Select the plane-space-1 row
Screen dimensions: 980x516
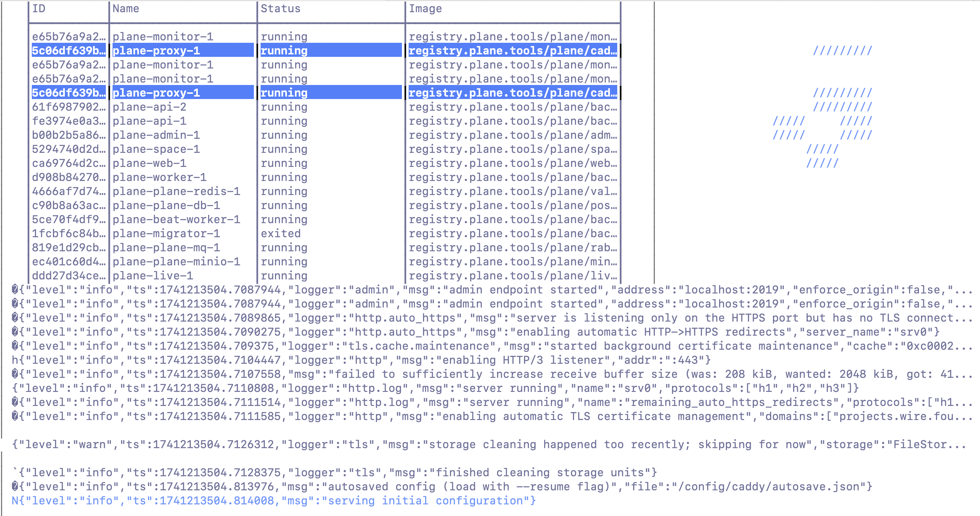pos(156,149)
